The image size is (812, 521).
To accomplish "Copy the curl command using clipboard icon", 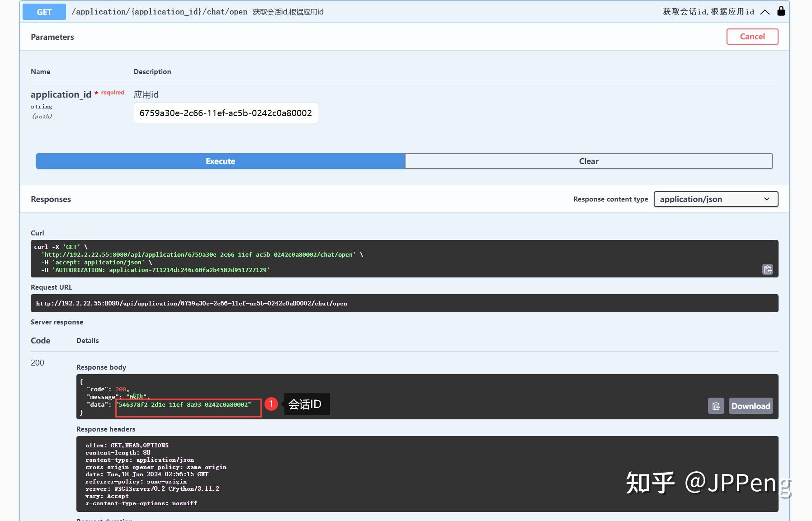I will 767,269.
